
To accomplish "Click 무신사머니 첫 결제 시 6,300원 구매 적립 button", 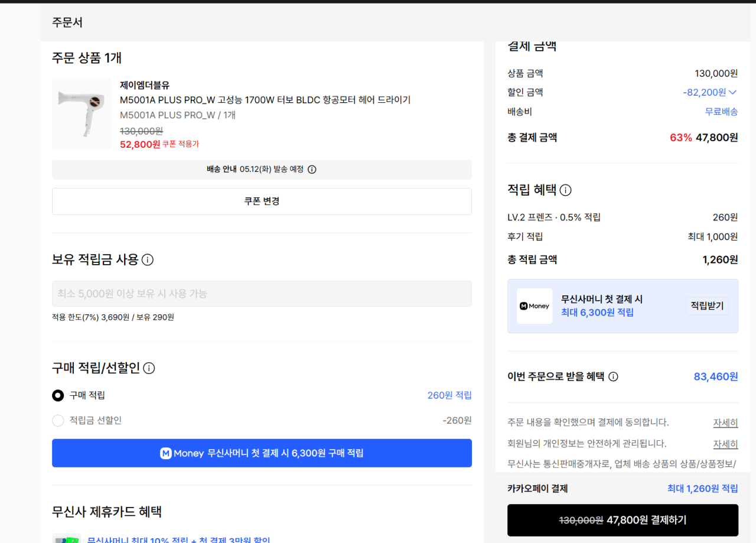I will (262, 453).
